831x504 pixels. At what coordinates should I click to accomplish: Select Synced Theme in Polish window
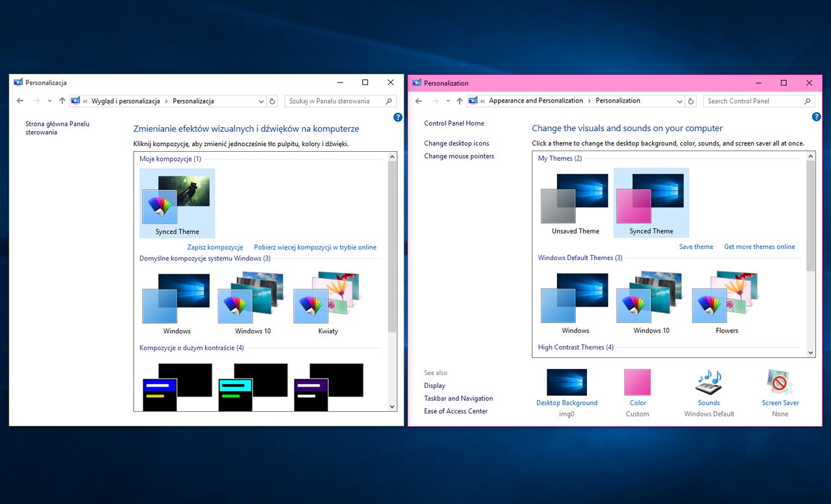click(x=177, y=203)
